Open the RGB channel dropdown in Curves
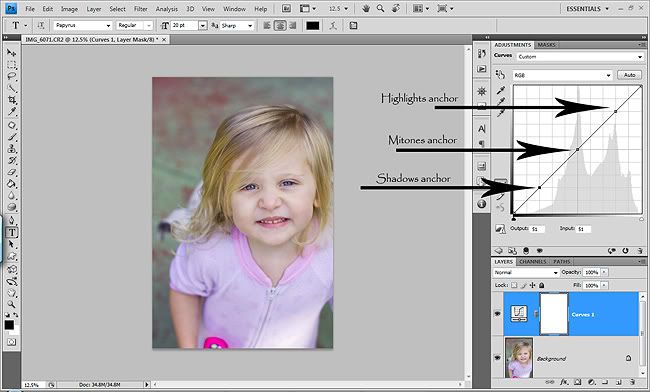Screen dimensions: 650x392 [x=562, y=75]
